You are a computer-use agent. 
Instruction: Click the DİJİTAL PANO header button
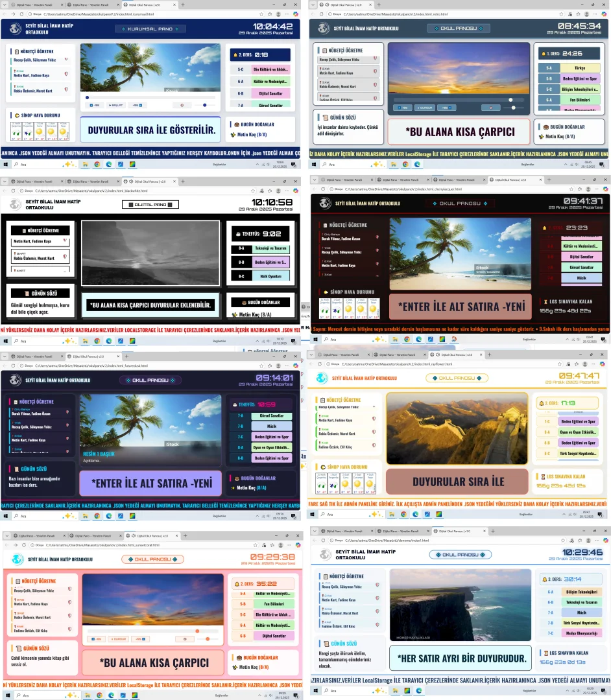click(150, 204)
